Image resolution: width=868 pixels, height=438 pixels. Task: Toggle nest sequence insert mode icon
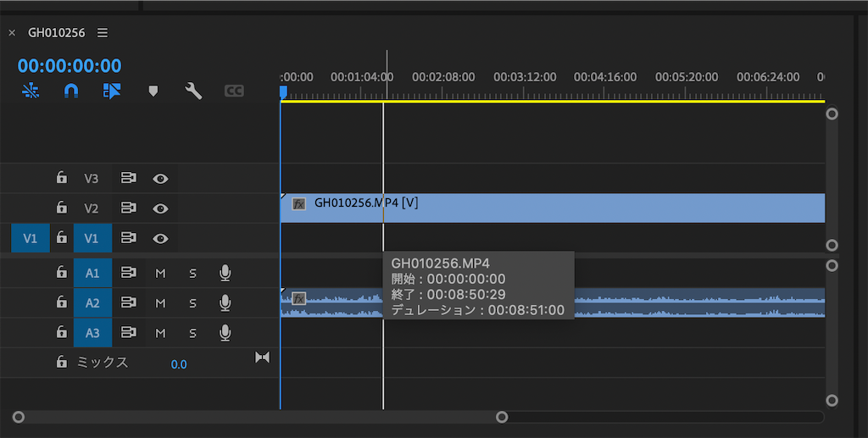click(x=31, y=91)
